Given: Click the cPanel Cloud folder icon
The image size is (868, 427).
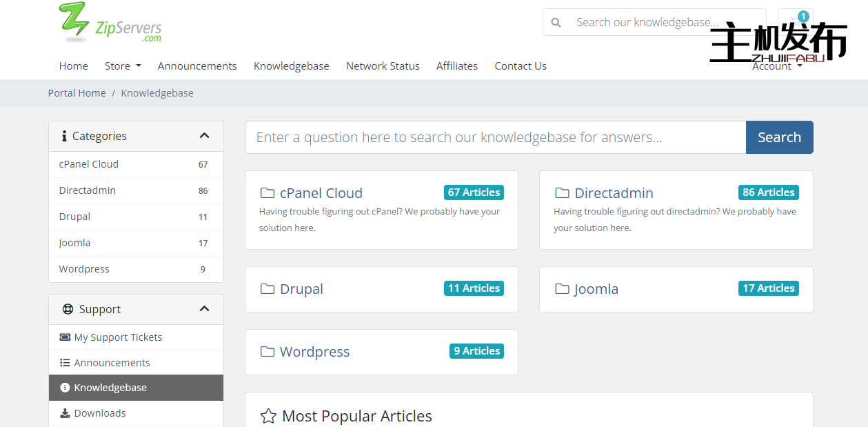Looking at the screenshot, I should [268, 193].
